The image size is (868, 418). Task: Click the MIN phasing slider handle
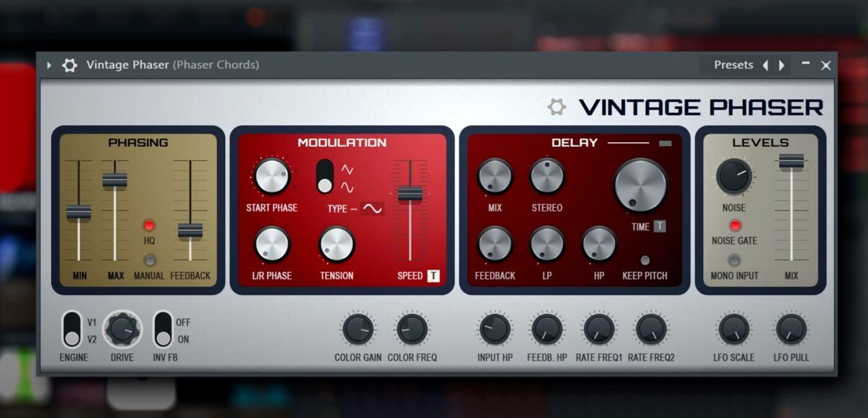click(x=79, y=212)
